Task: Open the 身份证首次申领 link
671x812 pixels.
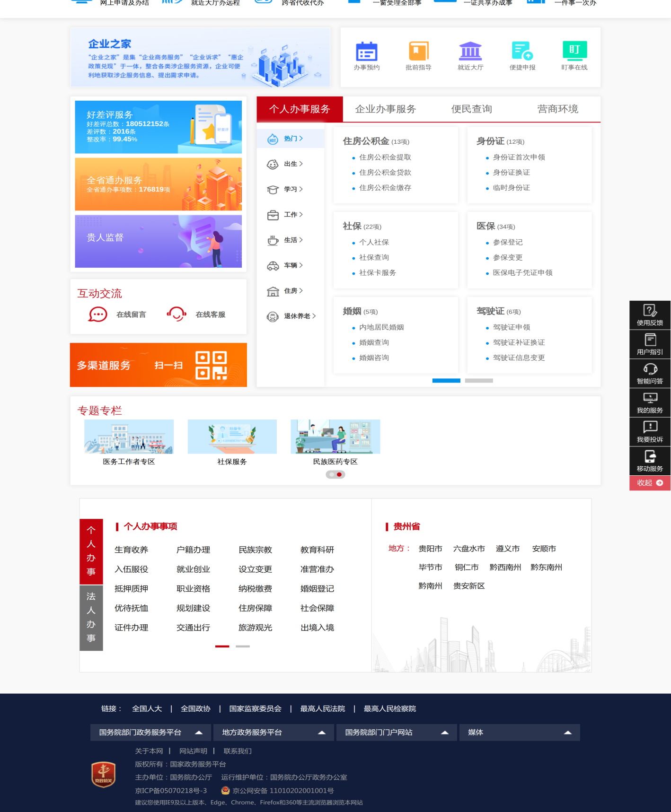Action: click(x=519, y=157)
